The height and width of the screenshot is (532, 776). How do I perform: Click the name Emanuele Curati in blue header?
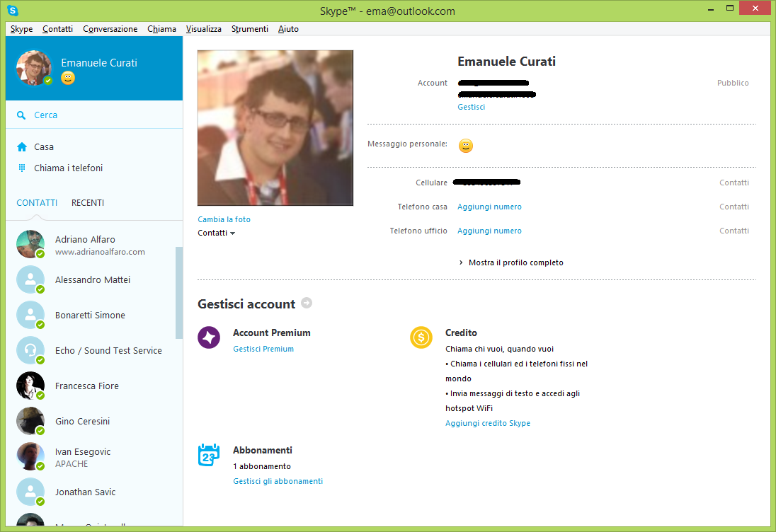coord(99,63)
